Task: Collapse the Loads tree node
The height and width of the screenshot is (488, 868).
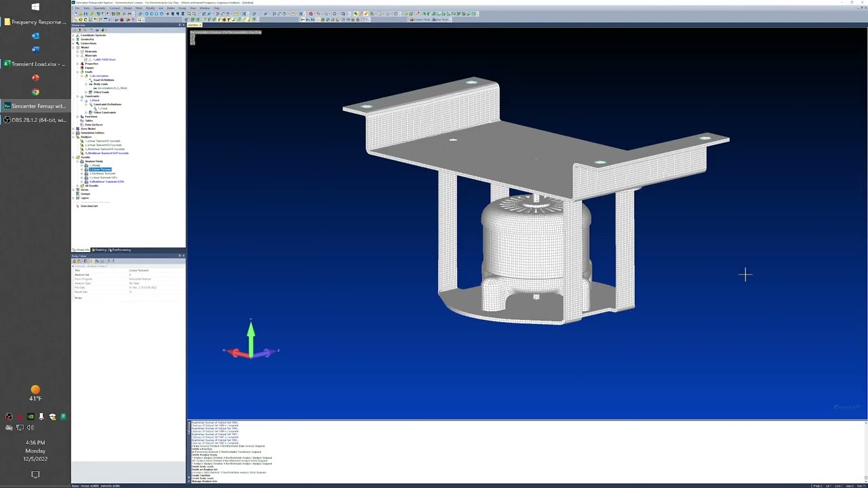Action: (x=77, y=72)
